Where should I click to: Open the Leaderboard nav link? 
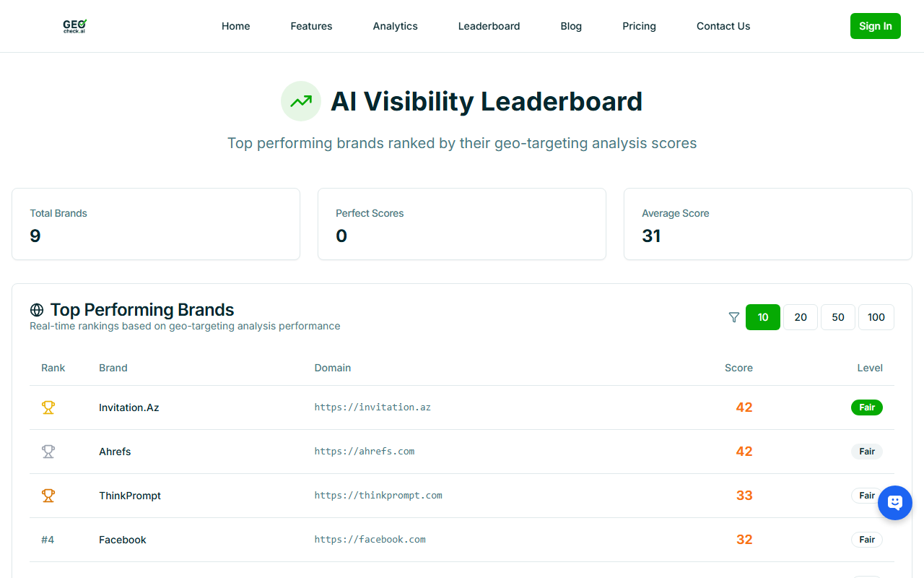[x=489, y=26]
